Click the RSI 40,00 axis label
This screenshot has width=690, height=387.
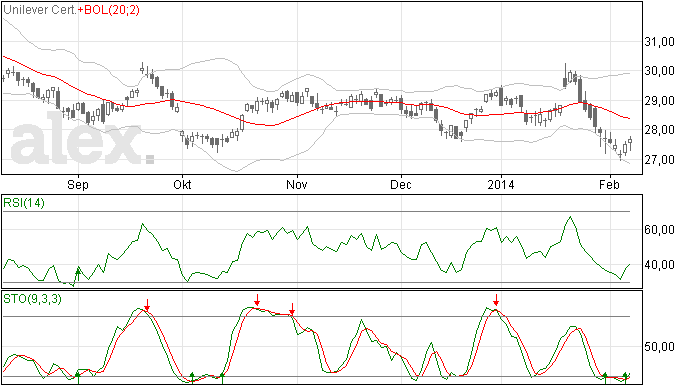[659, 265]
